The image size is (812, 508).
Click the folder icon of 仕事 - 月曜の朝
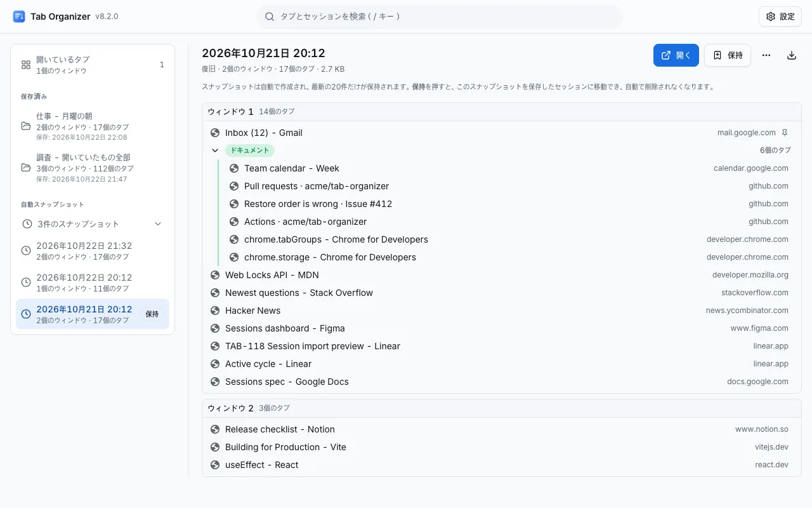click(26, 126)
